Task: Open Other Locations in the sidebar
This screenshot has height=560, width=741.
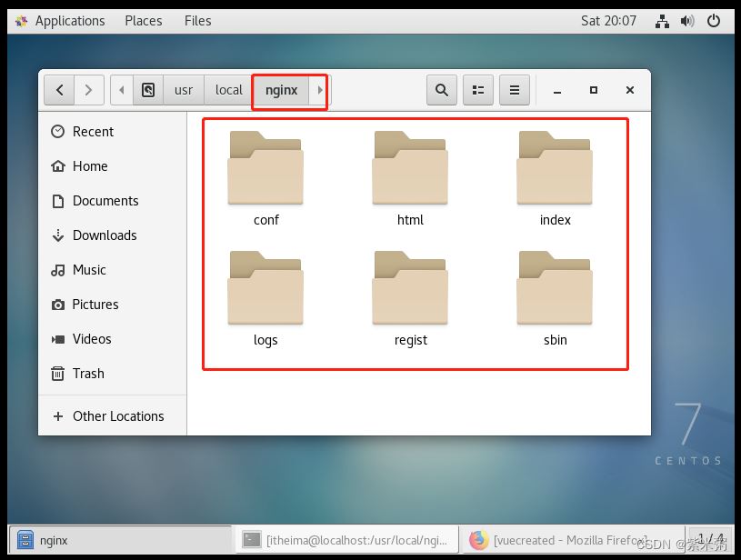Action: tap(118, 416)
